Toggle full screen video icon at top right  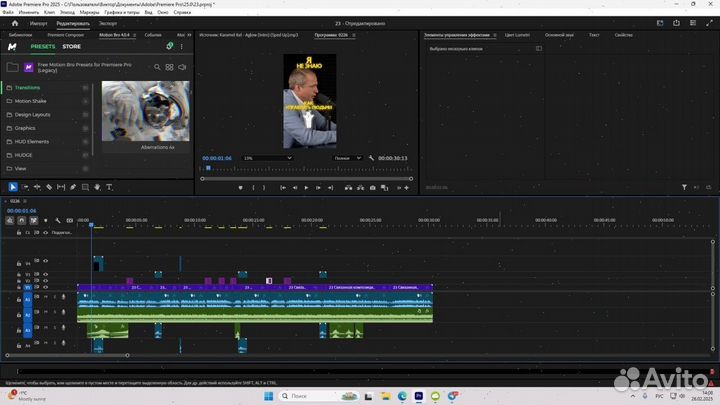pyautogui.click(x=709, y=23)
